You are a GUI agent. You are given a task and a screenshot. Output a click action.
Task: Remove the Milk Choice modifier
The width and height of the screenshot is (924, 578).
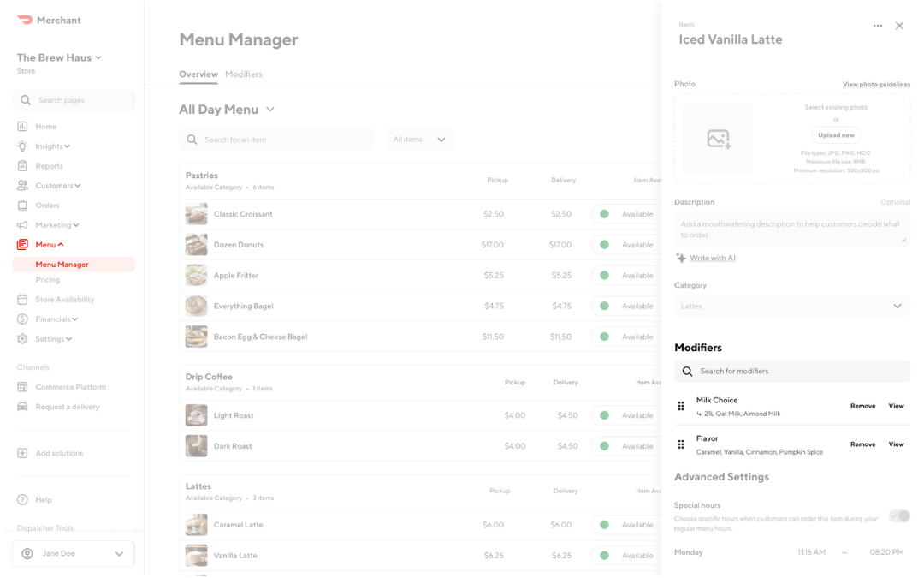tap(862, 406)
